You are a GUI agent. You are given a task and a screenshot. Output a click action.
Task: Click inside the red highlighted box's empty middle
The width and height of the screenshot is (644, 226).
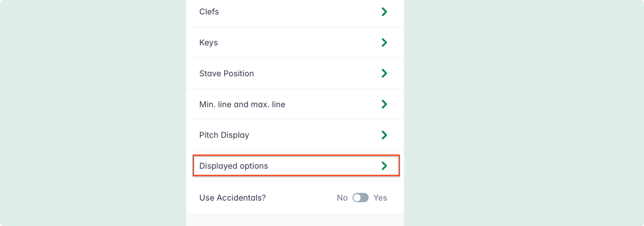(x=323, y=166)
